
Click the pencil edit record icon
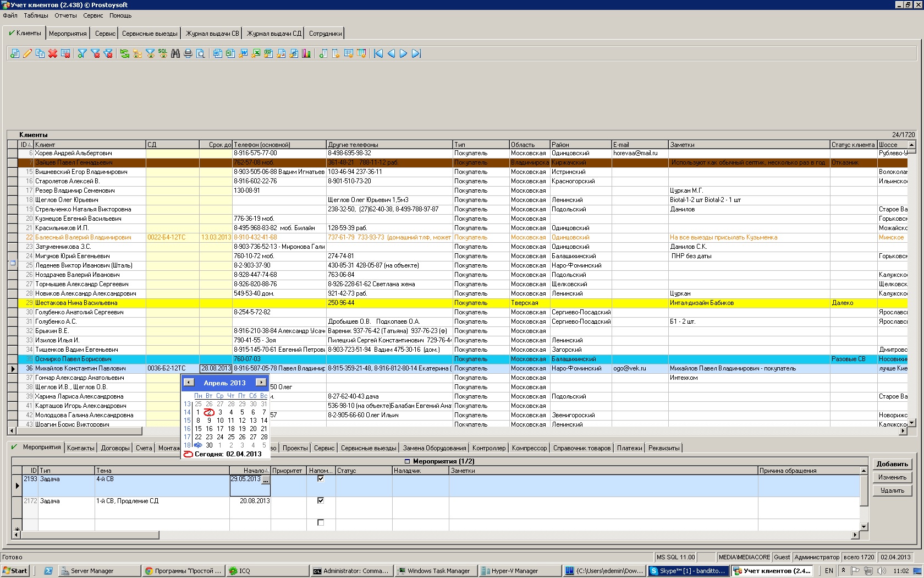coord(28,53)
